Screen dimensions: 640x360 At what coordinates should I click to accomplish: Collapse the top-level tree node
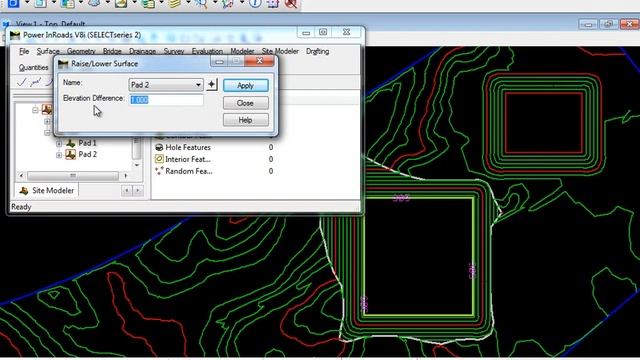pyautogui.click(x=35, y=110)
